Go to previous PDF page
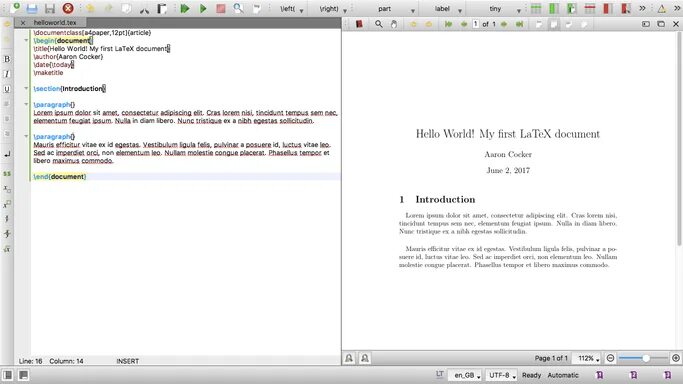This screenshot has height=384, width=683. tap(463, 24)
